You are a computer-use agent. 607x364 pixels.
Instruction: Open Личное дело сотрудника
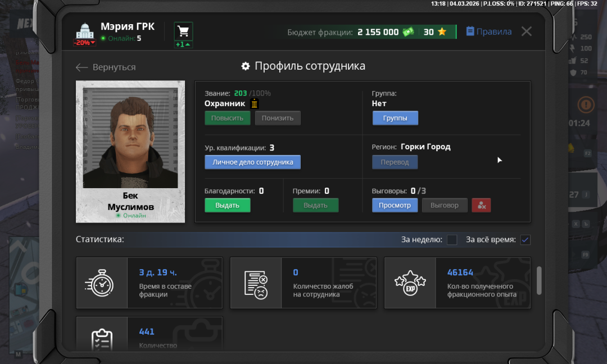tap(252, 162)
